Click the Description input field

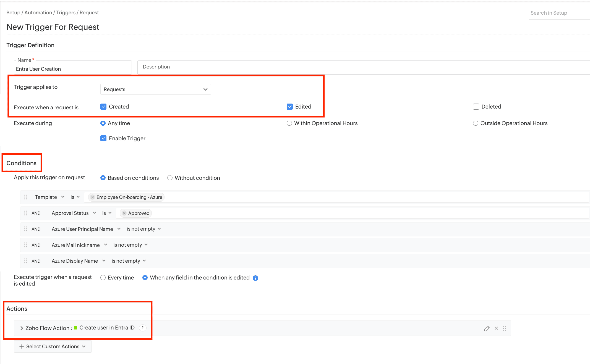pyautogui.click(x=359, y=67)
